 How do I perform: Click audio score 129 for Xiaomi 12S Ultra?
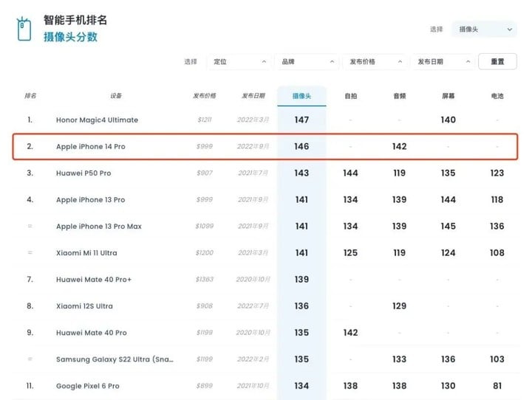399,306
